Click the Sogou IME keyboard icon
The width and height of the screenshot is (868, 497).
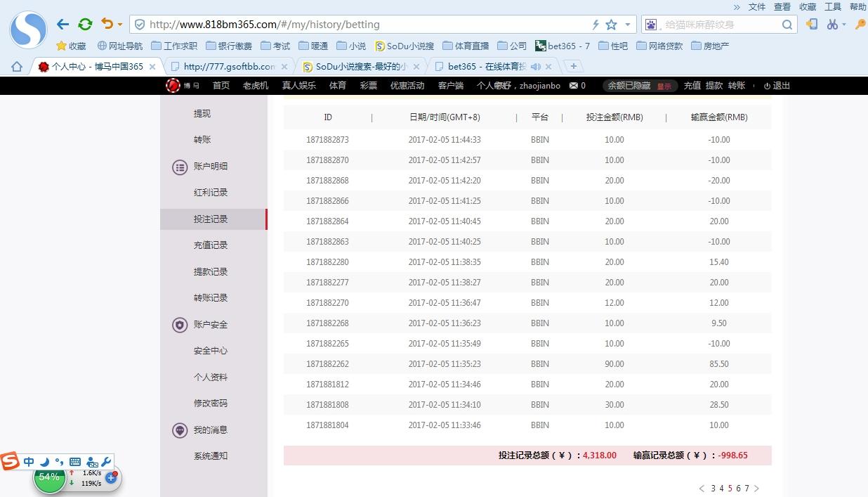click(x=75, y=462)
